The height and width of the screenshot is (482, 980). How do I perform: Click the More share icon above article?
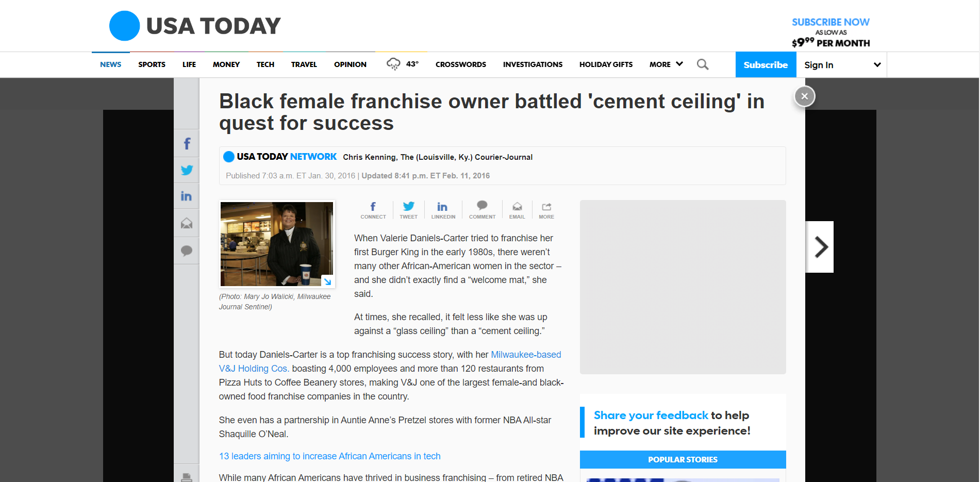[x=546, y=210]
